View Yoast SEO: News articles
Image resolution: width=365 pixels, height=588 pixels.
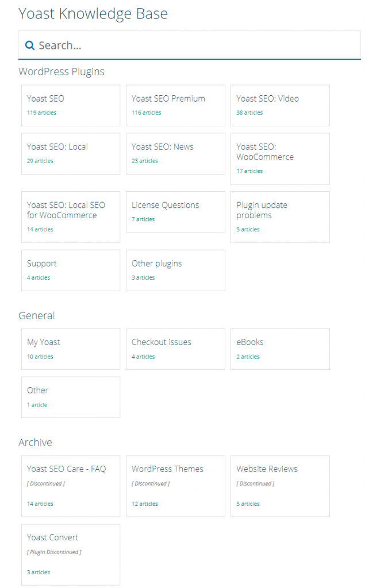[x=175, y=154]
